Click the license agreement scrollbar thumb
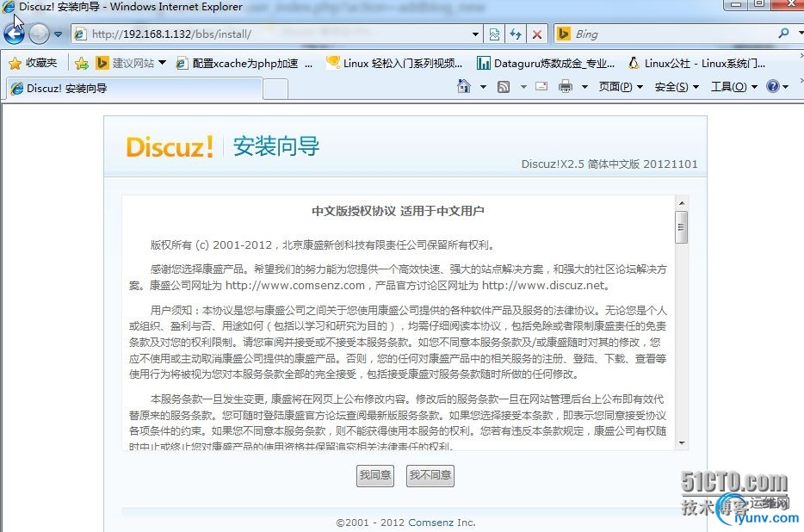Image resolution: width=804 pixels, height=532 pixels. tap(682, 227)
